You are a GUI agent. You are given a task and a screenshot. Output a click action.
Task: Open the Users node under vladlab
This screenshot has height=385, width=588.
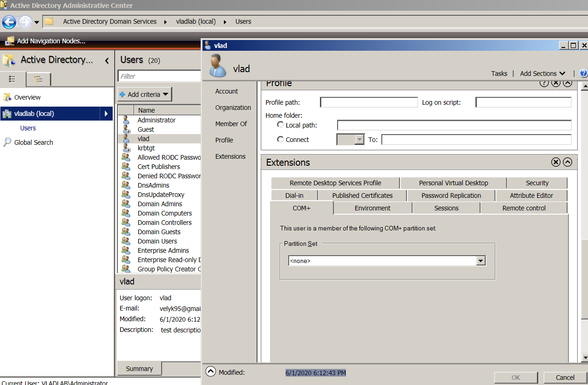click(28, 128)
